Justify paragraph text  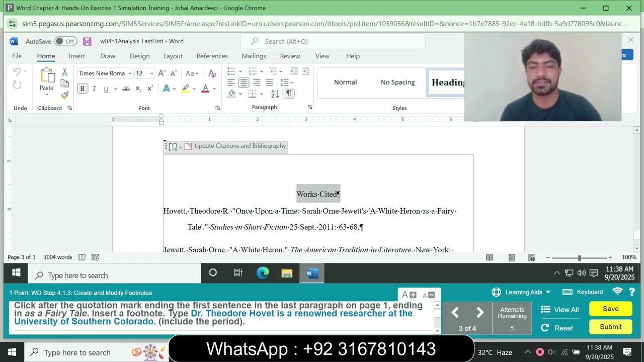click(269, 82)
